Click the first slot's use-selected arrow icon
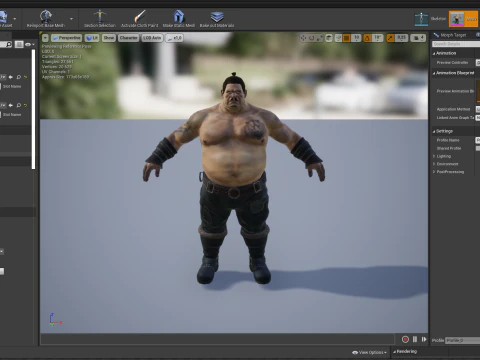Image resolution: width=480 pixels, height=360 pixels. coord(11,77)
